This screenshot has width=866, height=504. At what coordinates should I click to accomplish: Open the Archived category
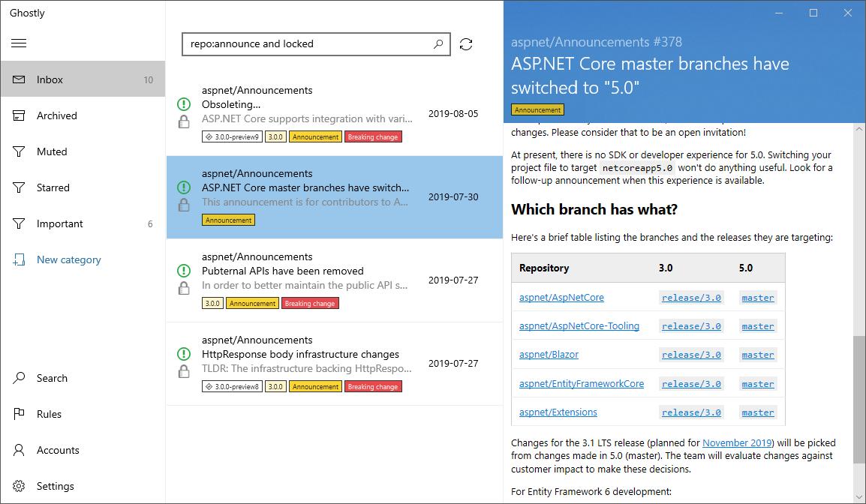(x=83, y=115)
